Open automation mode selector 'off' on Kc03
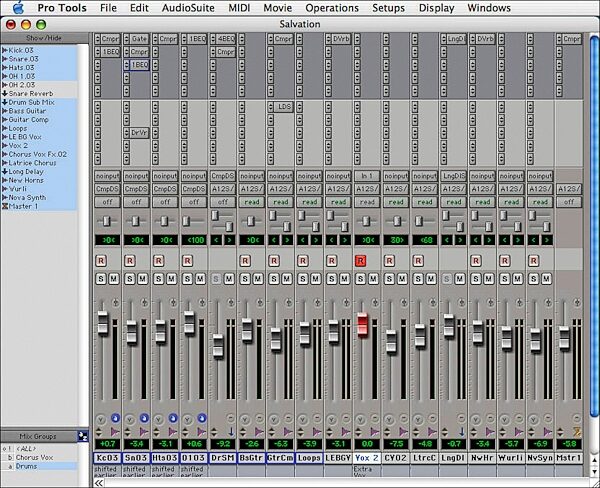Viewport: 600px width, 488px height. pos(108,202)
